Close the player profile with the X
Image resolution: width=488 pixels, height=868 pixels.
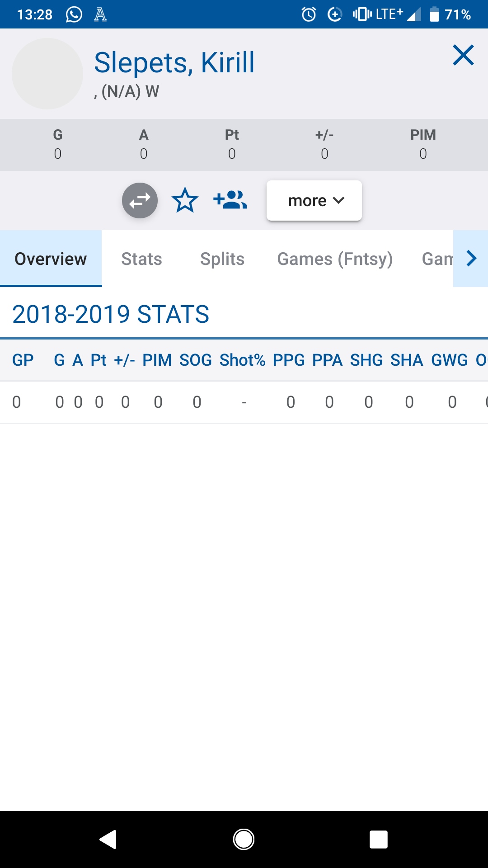pyautogui.click(x=463, y=55)
